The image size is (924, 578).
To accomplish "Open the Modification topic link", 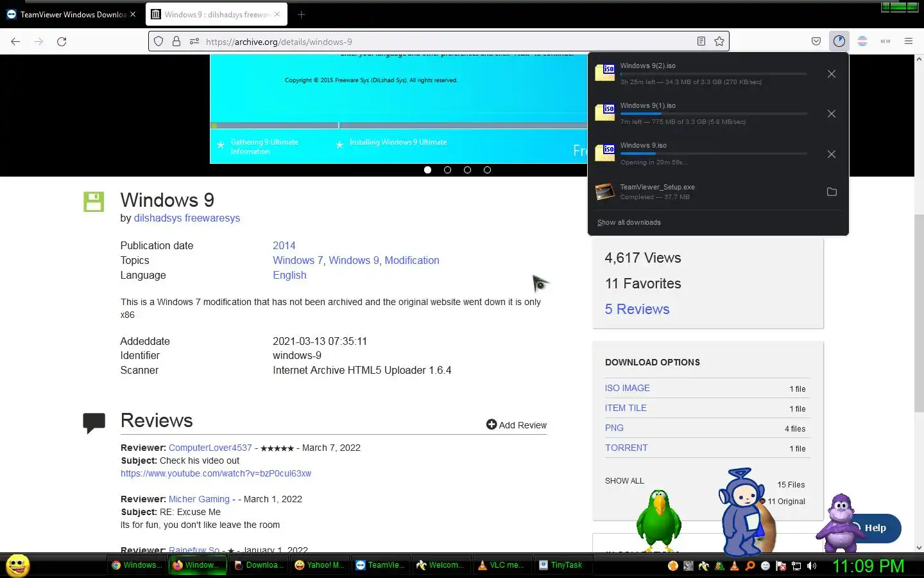I will [x=412, y=260].
